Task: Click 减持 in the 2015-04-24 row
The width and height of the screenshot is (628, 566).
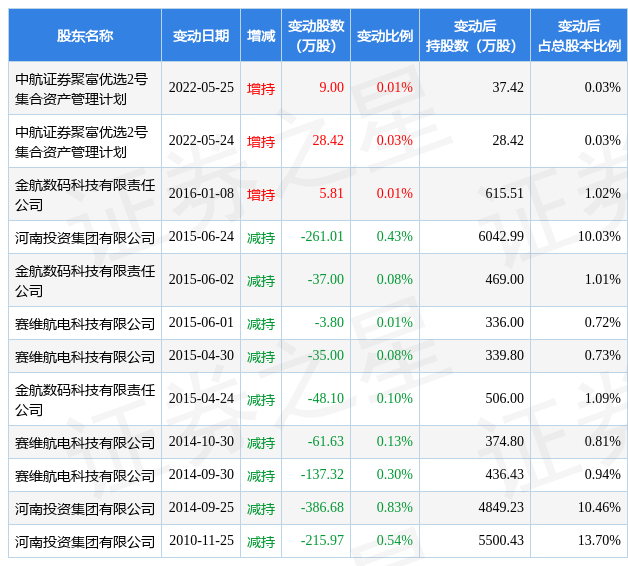Action: coord(261,399)
